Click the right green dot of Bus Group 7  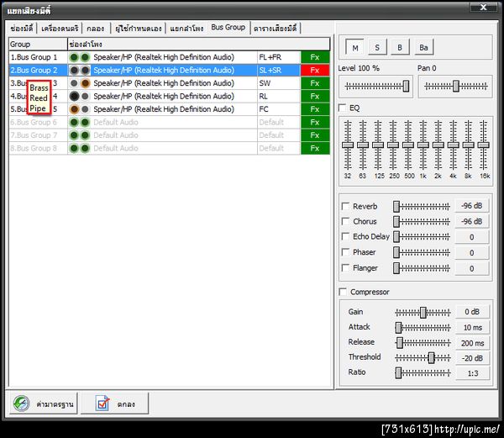85,135
